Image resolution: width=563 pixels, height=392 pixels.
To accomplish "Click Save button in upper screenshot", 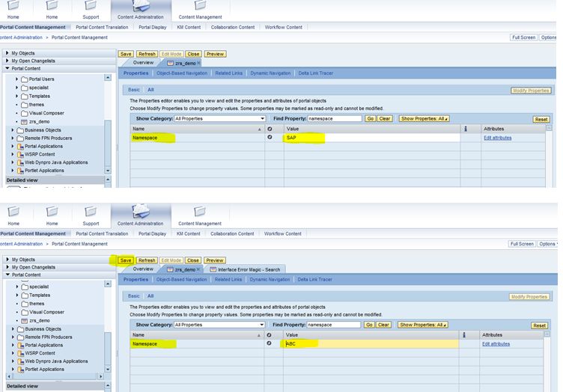I will pyautogui.click(x=126, y=54).
